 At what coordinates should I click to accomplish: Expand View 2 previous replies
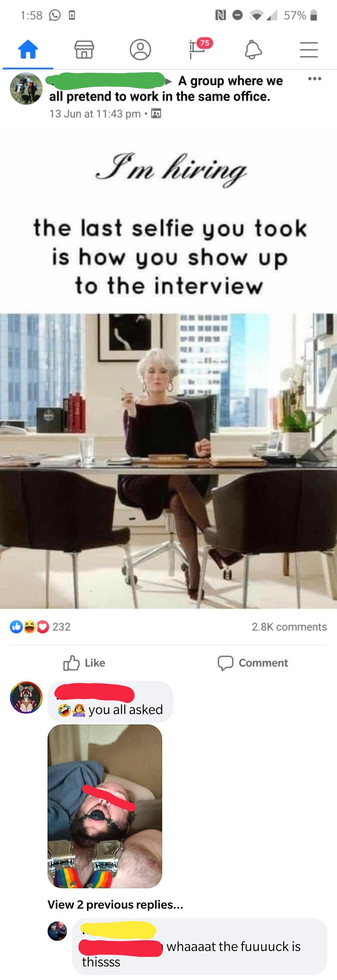tap(115, 904)
